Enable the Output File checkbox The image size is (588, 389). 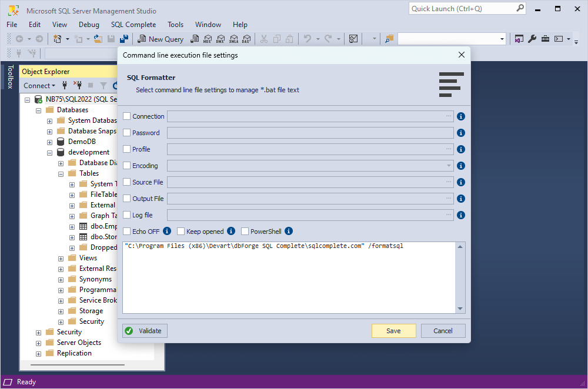point(127,198)
